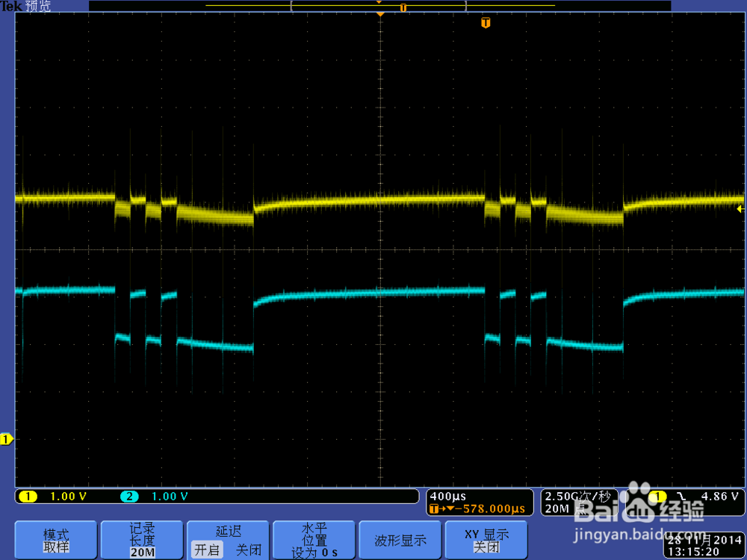Select the 模式 取样 acquisition mode button
Screen dimensions: 747x560
pyautogui.click(x=56, y=540)
